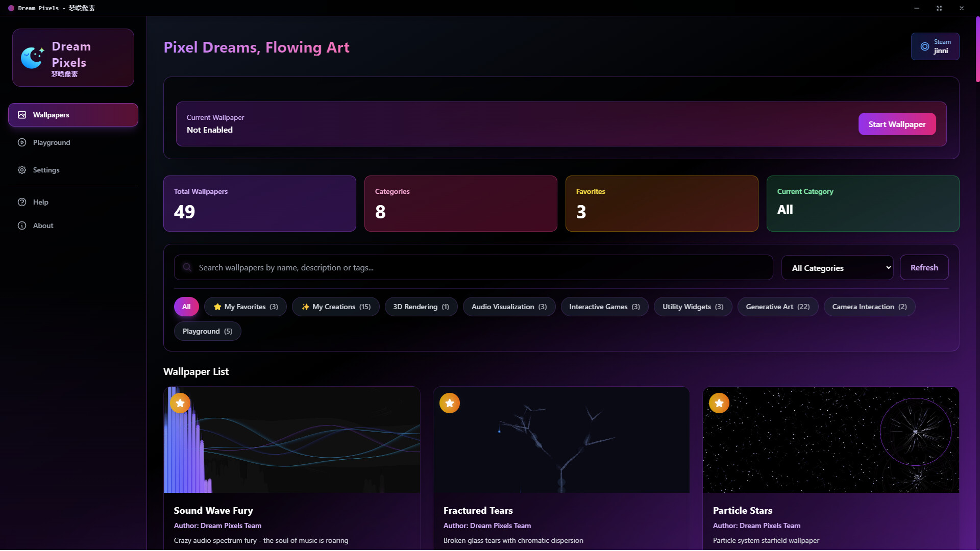
Task: Toggle favorite star on Sound Wave Fury
Action: click(x=180, y=403)
